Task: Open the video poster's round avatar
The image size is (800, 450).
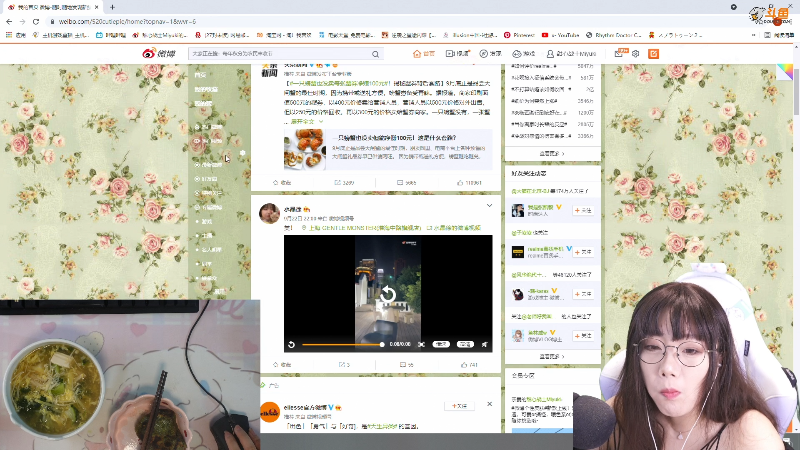Action: click(x=269, y=213)
